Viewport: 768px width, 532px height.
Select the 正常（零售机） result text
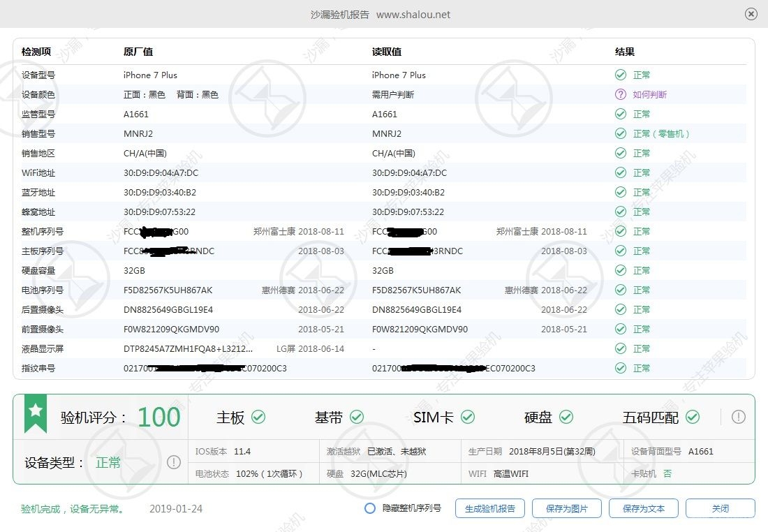[660, 134]
